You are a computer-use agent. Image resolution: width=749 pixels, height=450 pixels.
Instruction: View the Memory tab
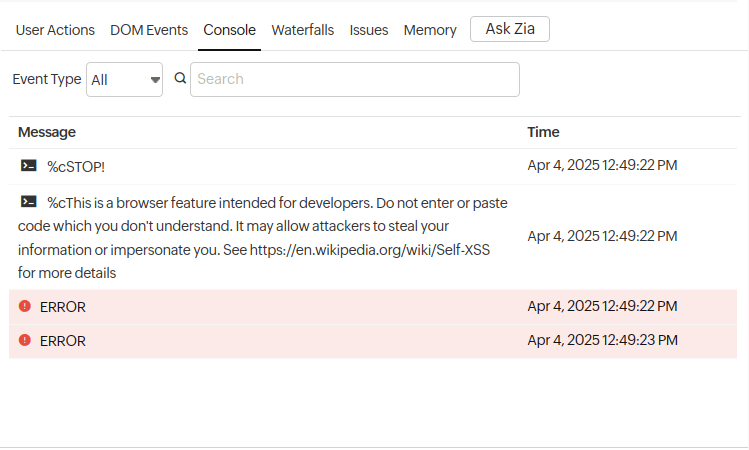430,30
